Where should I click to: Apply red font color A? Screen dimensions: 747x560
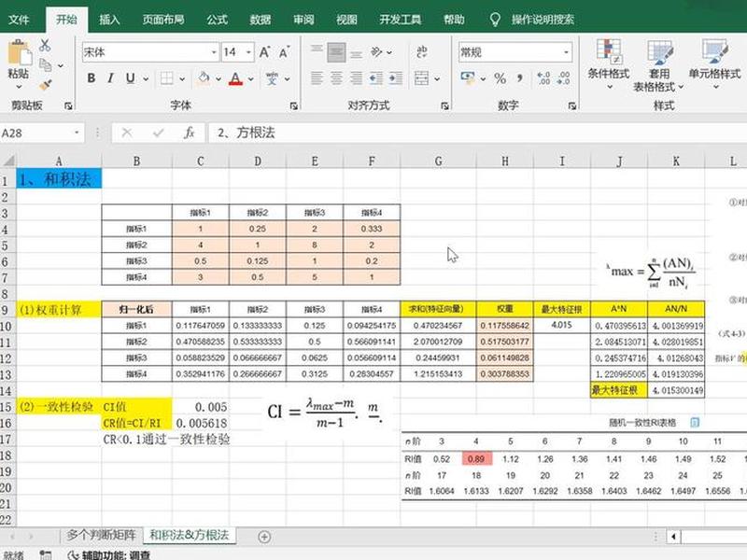tap(236, 78)
